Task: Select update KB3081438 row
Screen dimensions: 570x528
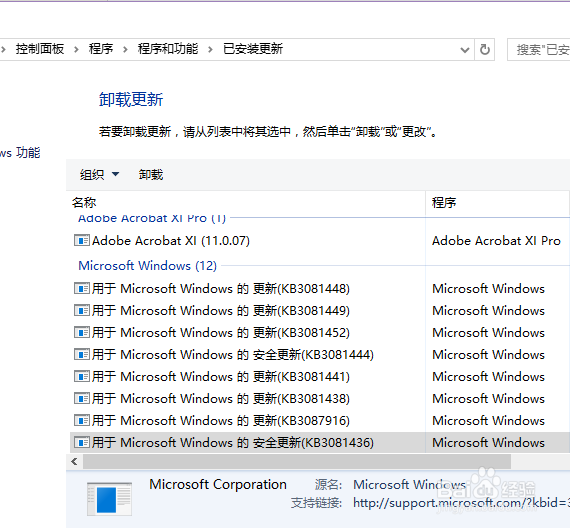Action: [x=320, y=398]
